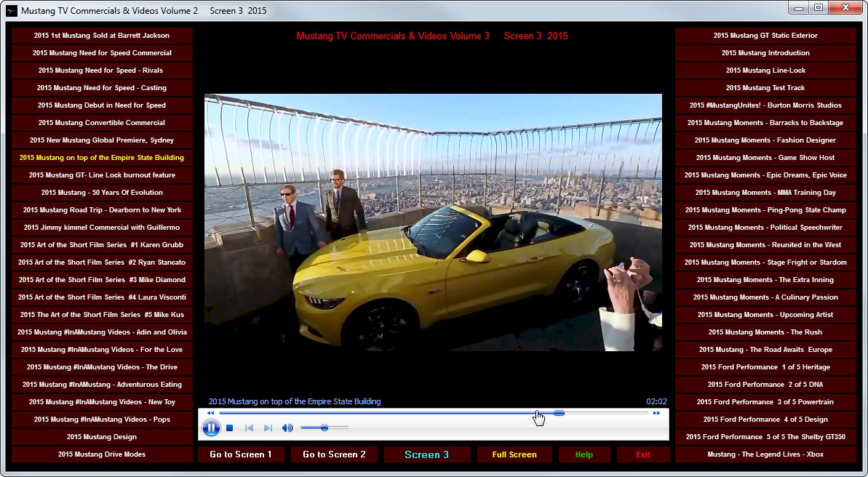The height and width of the screenshot is (477, 868).
Task: Play Ford Performance 3 of 5 Powertrain
Action: (x=765, y=402)
